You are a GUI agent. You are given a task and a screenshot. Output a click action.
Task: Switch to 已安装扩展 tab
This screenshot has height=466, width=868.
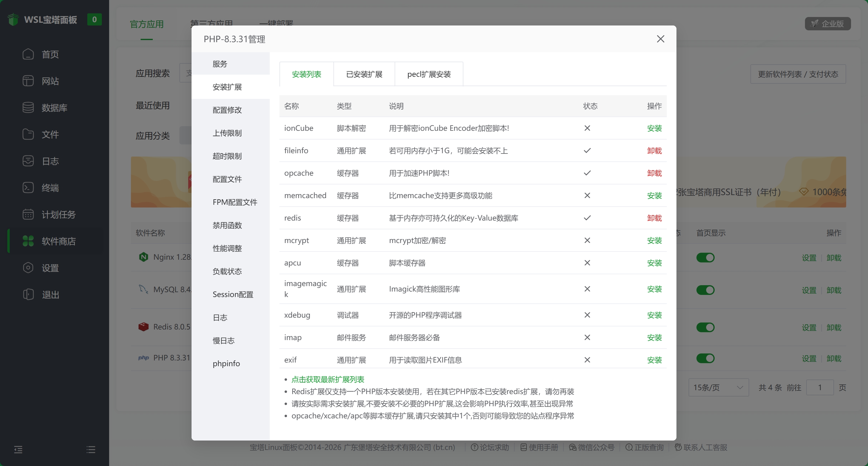(364, 74)
